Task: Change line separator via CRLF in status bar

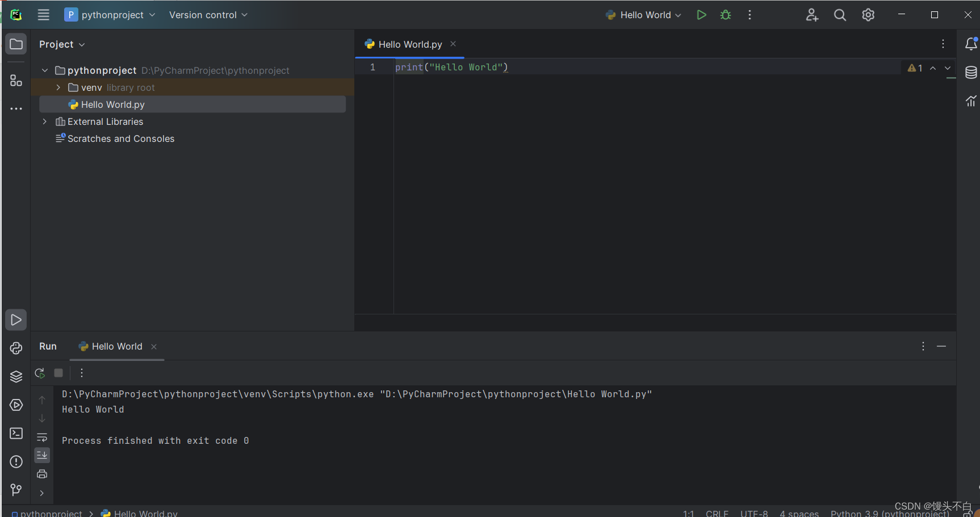Action: coord(717,512)
